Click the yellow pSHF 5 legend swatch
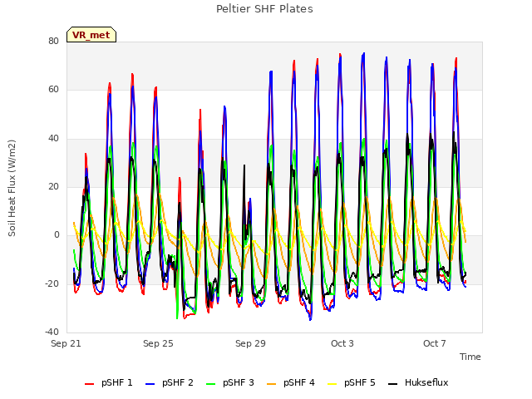This screenshot has height=399, width=532. (x=332, y=384)
